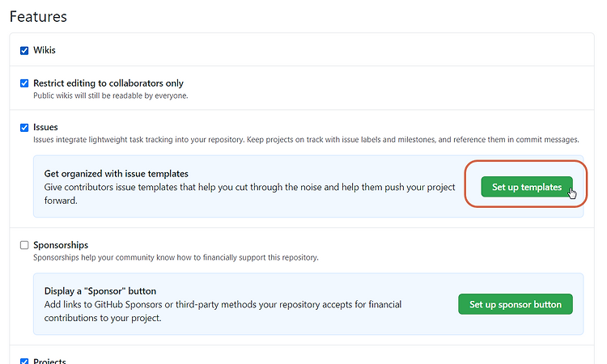Image resolution: width=607 pixels, height=364 pixels.
Task: Click the issue templates contributors description paragraph
Action: pyautogui.click(x=250, y=194)
